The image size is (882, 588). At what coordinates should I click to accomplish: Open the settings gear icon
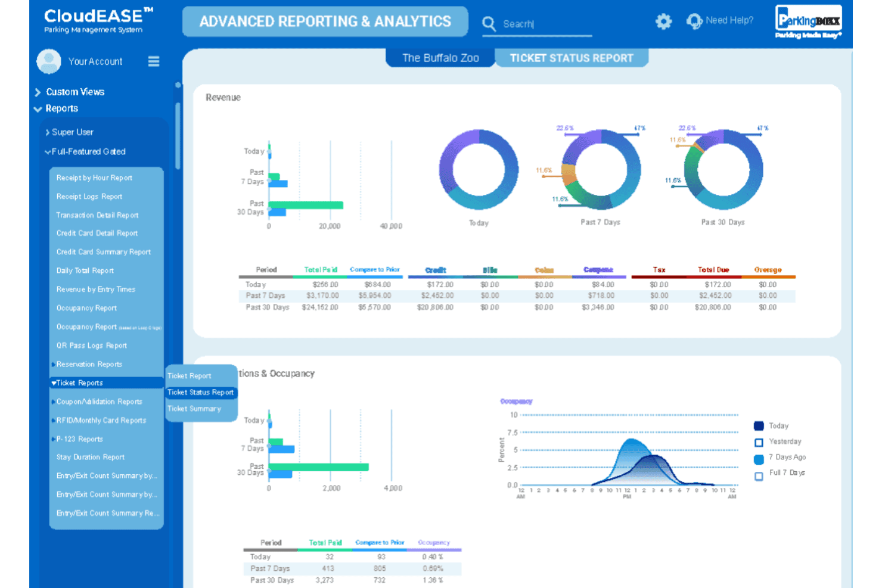[663, 22]
